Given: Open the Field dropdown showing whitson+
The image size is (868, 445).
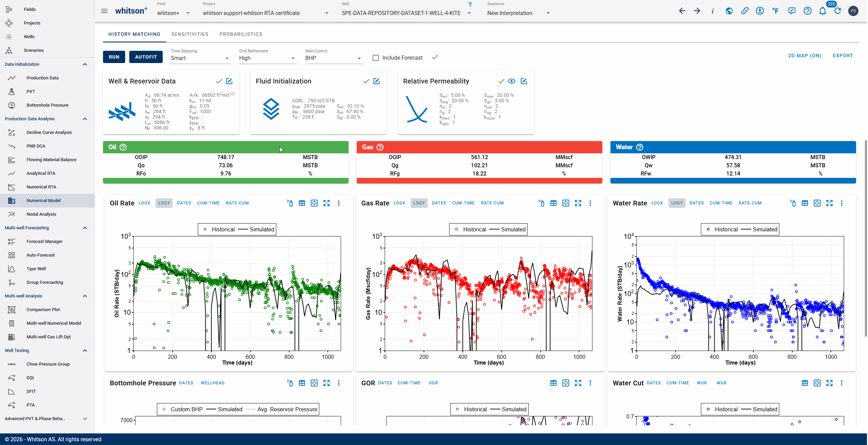Looking at the screenshot, I should 173,13.
